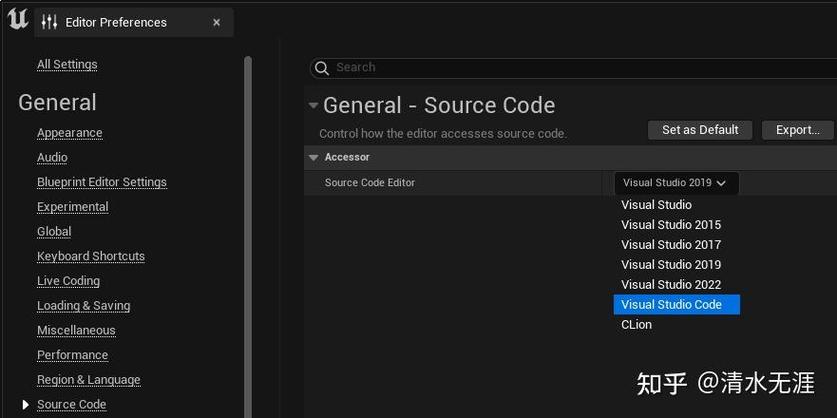The width and height of the screenshot is (837, 418).
Task: Open All Settings link
Action: [67, 65]
